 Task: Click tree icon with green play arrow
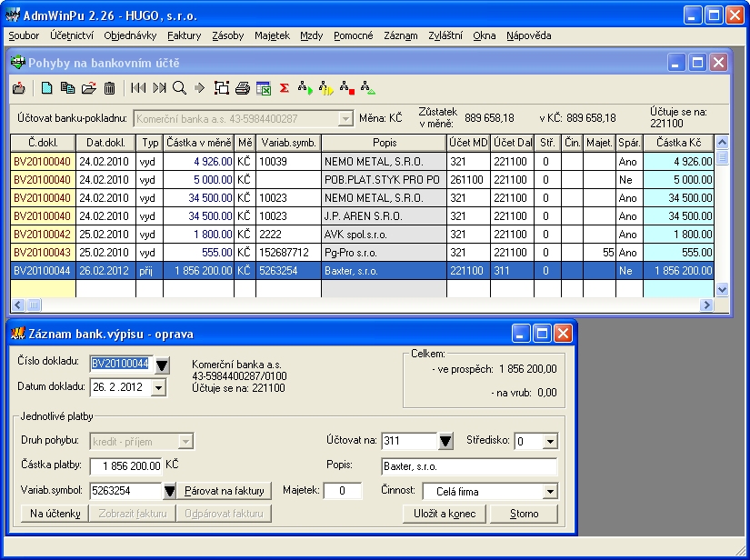(x=305, y=88)
